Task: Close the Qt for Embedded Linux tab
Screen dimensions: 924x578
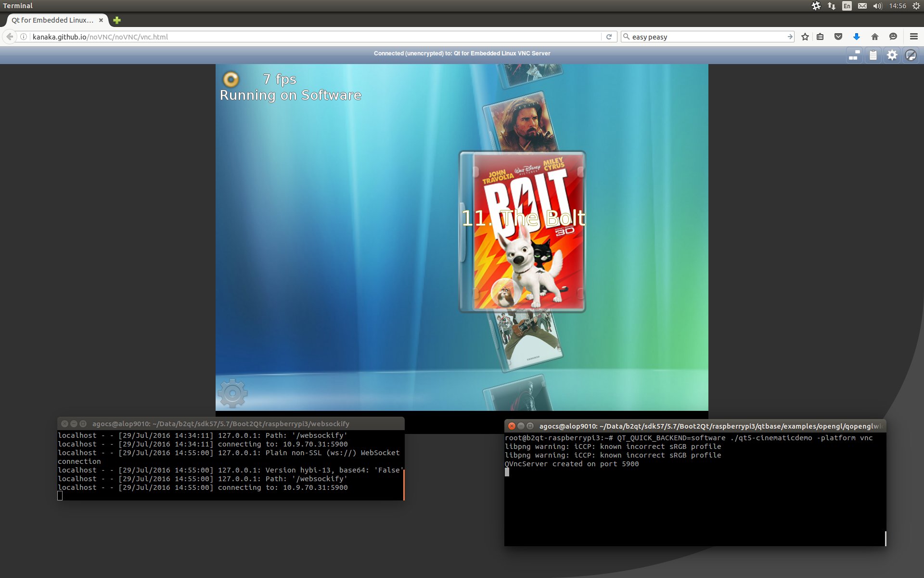Action: point(101,20)
